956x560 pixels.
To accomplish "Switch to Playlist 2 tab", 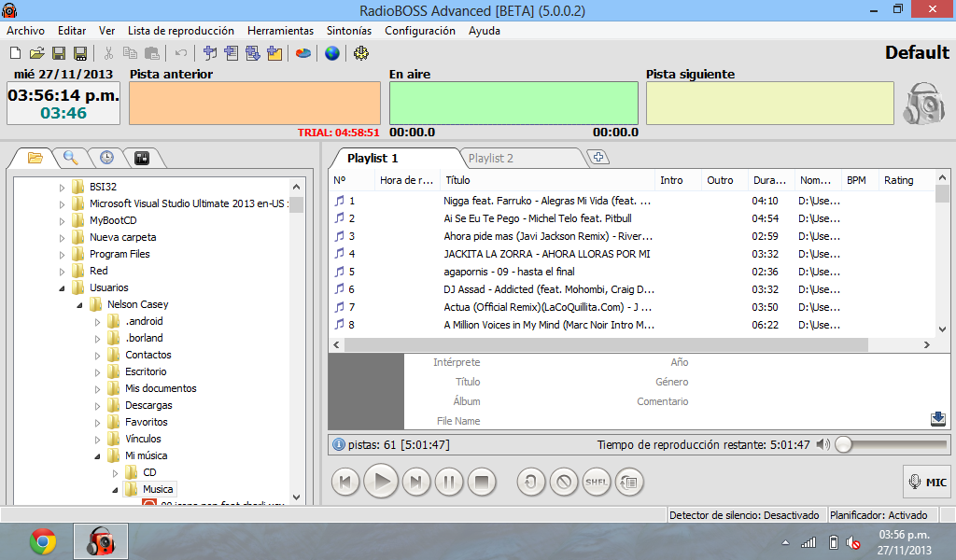I will (x=491, y=159).
